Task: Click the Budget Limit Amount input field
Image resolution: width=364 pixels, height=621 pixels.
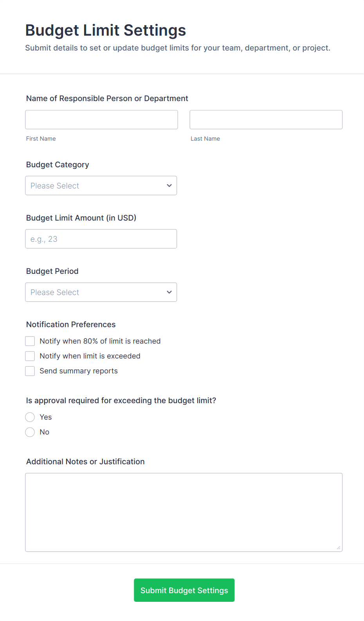Action: coord(101,239)
